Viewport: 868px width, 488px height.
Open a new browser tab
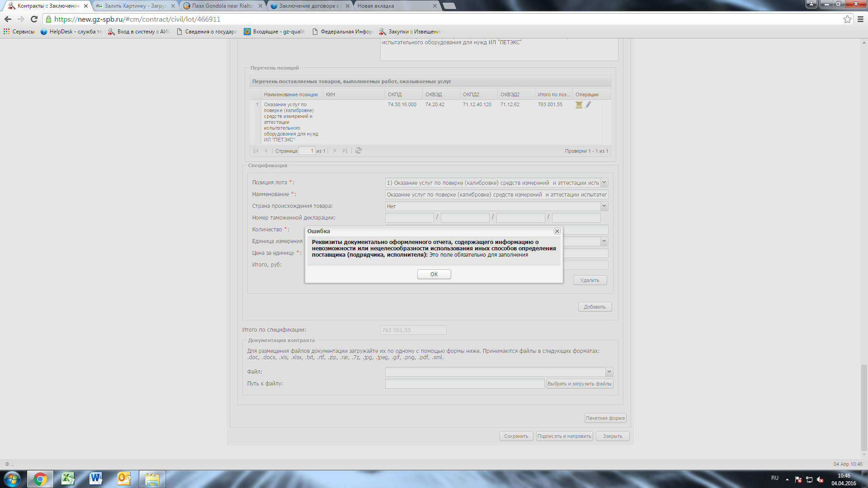(x=449, y=6)
